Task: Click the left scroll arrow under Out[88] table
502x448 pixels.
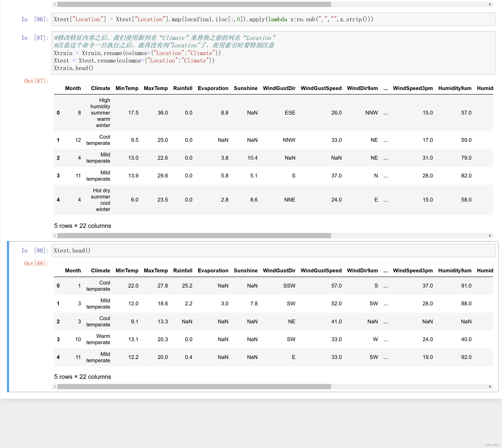Action: [54, 386]
